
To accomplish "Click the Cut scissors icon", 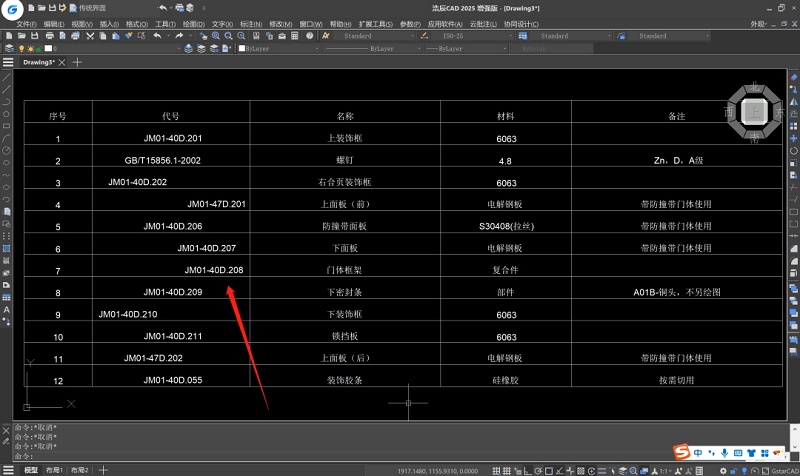I will (90, 36).
